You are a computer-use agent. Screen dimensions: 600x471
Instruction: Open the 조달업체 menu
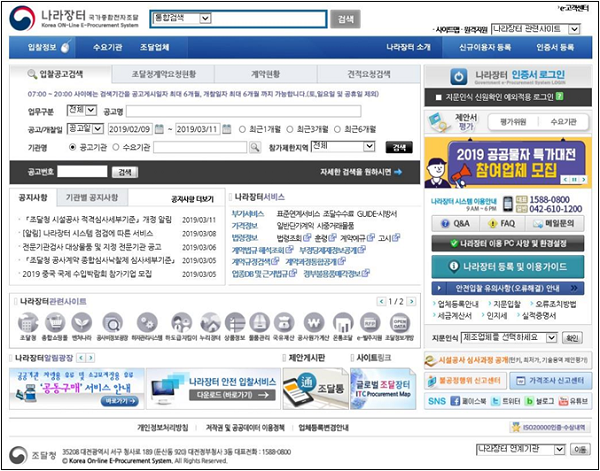click(155, 47)
